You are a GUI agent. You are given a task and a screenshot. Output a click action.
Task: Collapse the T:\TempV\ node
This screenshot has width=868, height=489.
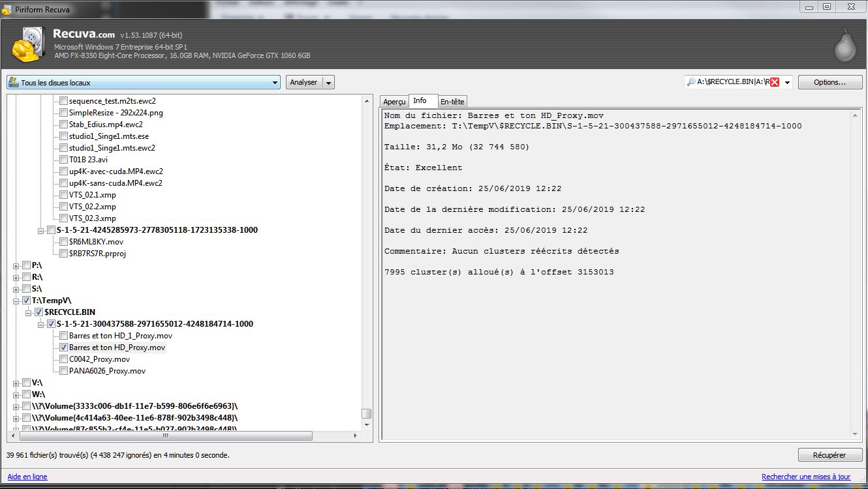16,301
